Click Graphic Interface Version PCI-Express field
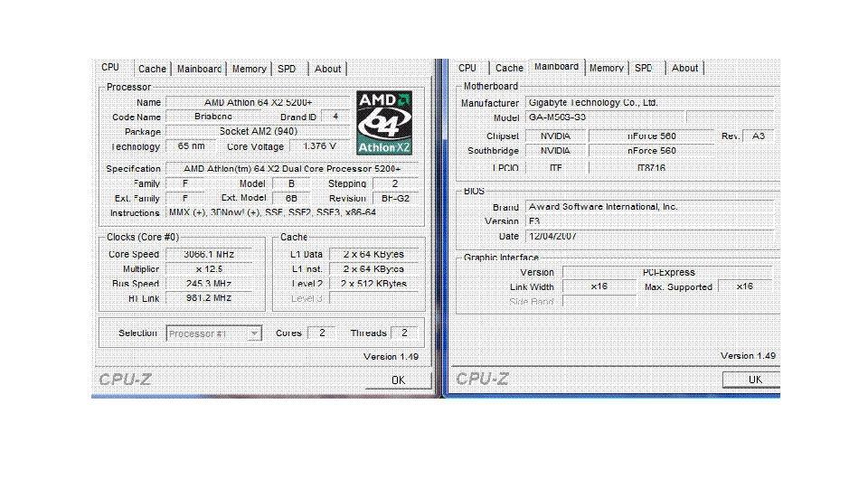The width and height of the screenshot is (868, 488). (667, 272)
